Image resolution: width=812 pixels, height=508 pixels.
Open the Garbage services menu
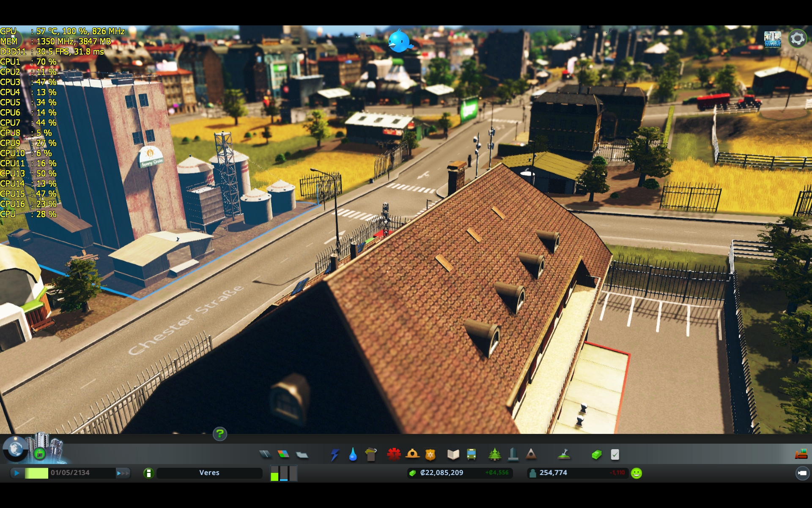pyautogui.click(x=371, y=455)
